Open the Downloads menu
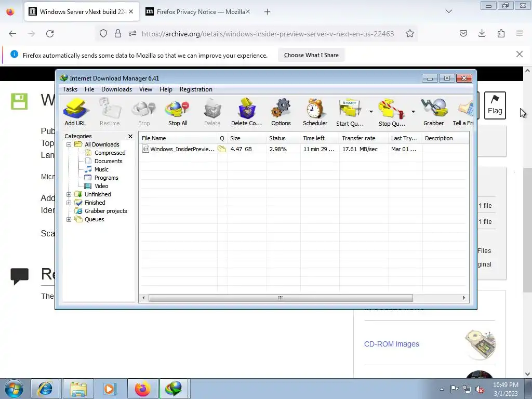This screenshot has height=399, width=532. 116,89
